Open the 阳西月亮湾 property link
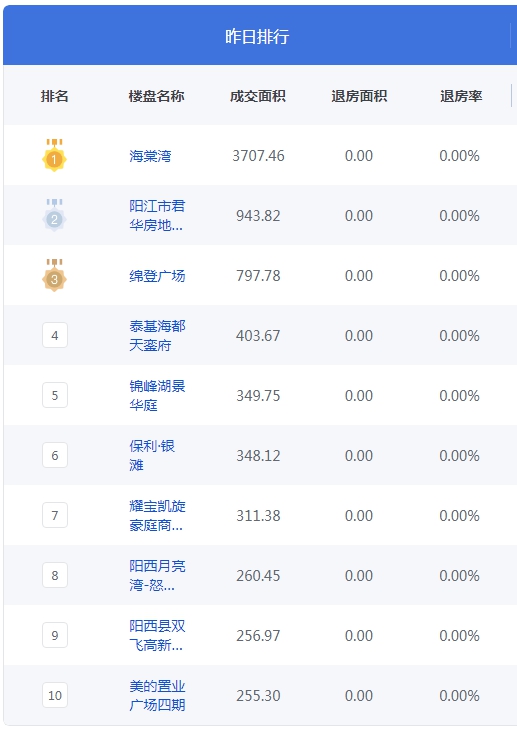 (x=157, y=575)
